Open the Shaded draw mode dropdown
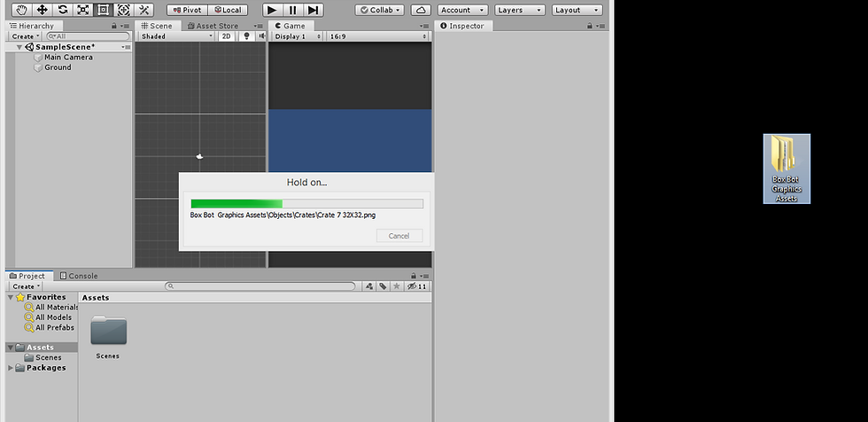This screenshot has height=422, width=868. coord(176,36)
